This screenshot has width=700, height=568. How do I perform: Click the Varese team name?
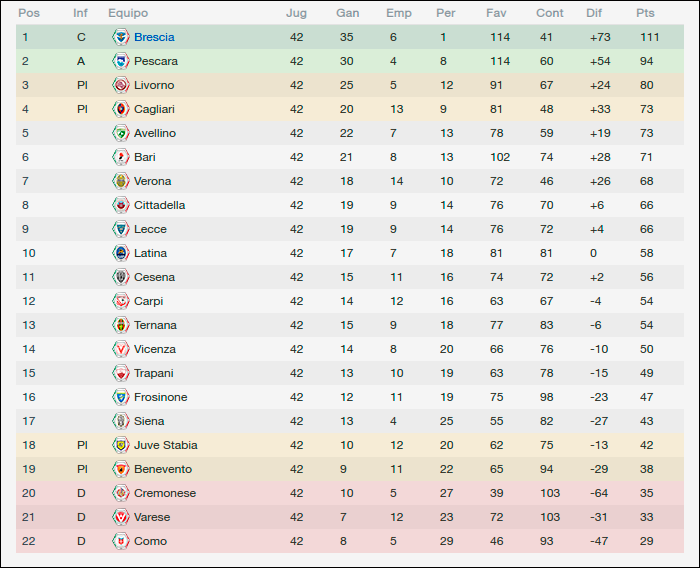(152, 517)
